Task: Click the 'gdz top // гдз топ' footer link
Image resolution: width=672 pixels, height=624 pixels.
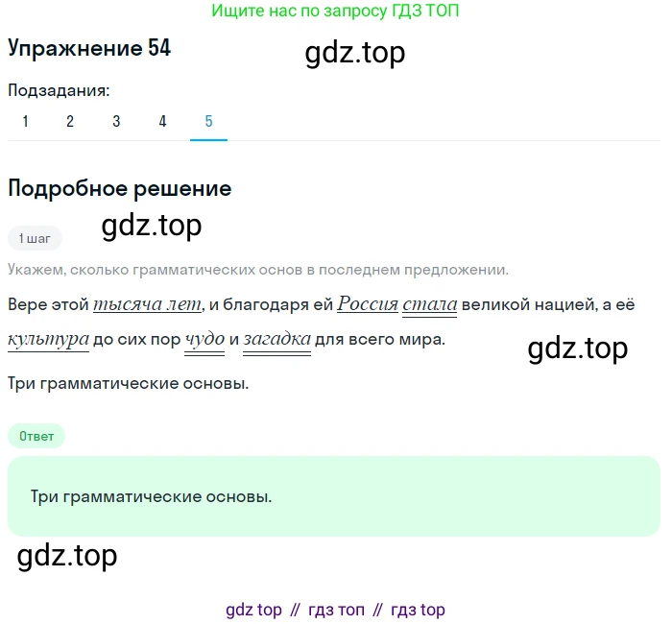Action: (335, 610)
